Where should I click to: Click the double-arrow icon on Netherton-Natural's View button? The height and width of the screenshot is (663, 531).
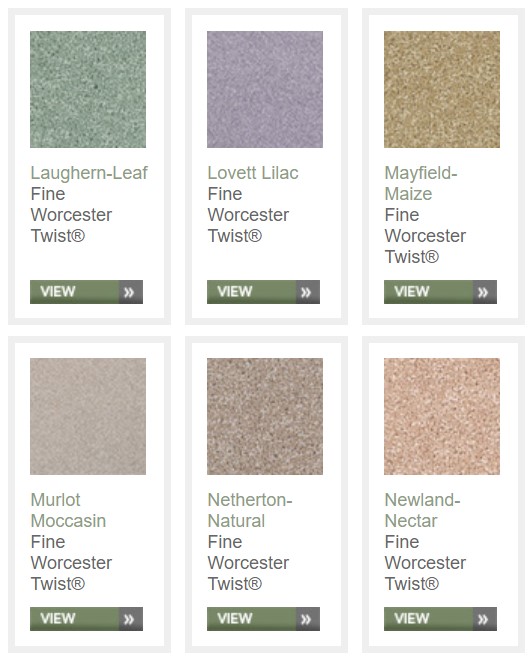[x=306, y=619]
